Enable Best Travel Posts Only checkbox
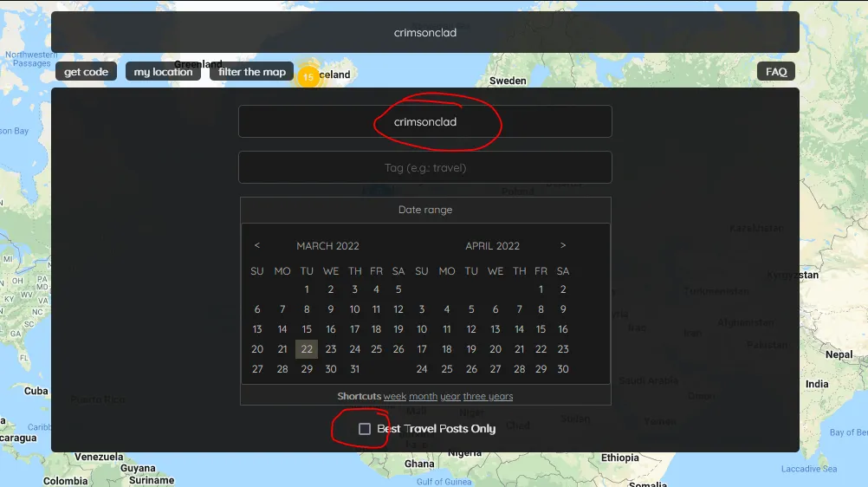868x487 pixels. (364, 429)
